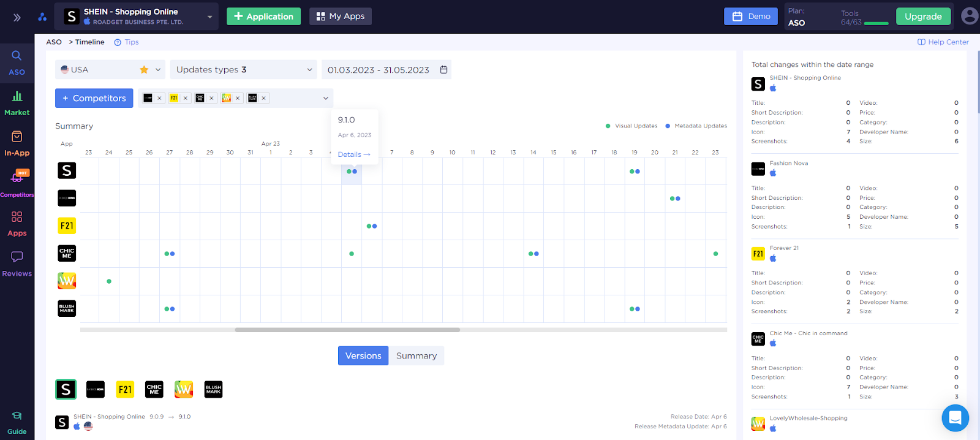This screenshot has height=440, width=980.
Task: Toggle Visual Updates in the legend
Action: click(x=631, y=126)
